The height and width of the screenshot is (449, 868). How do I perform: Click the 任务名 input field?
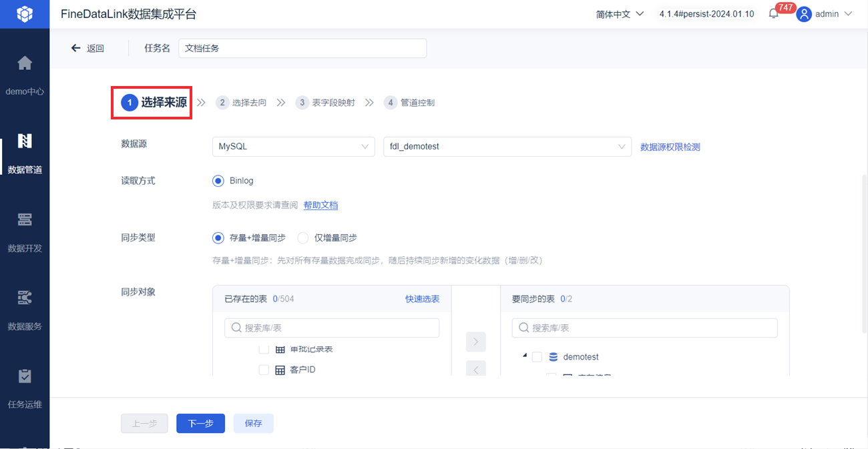click(x=302, y=48)
